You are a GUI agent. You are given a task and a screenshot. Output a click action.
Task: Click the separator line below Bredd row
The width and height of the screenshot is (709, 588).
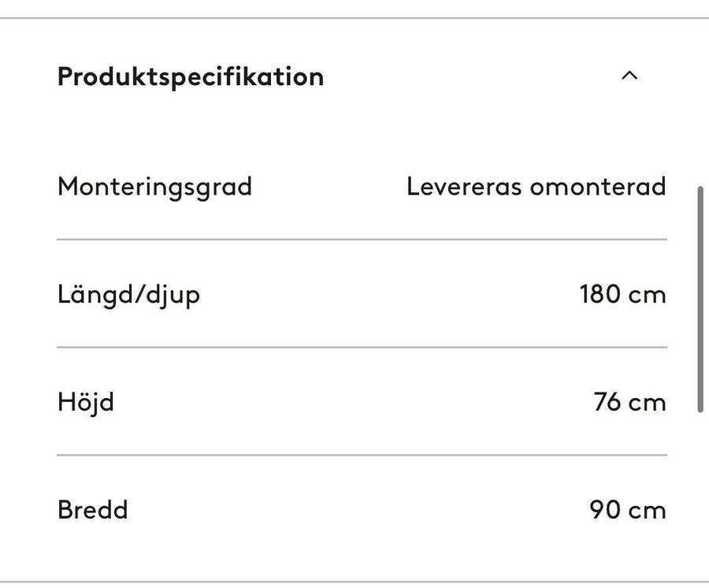pos(354,582)
